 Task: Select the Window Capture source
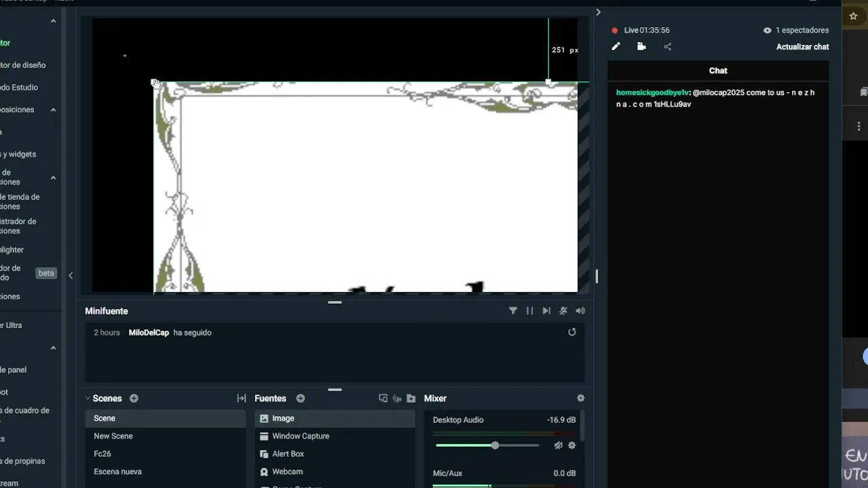pos(335,436)
